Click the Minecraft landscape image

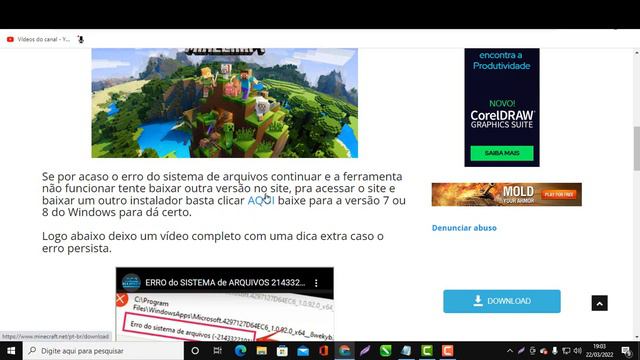click(x=224, y=103)
